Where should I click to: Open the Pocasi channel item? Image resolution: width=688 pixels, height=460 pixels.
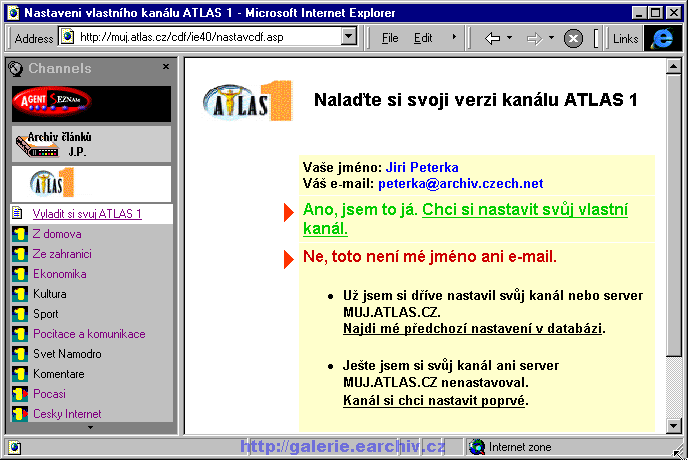[x=49, y=394]
